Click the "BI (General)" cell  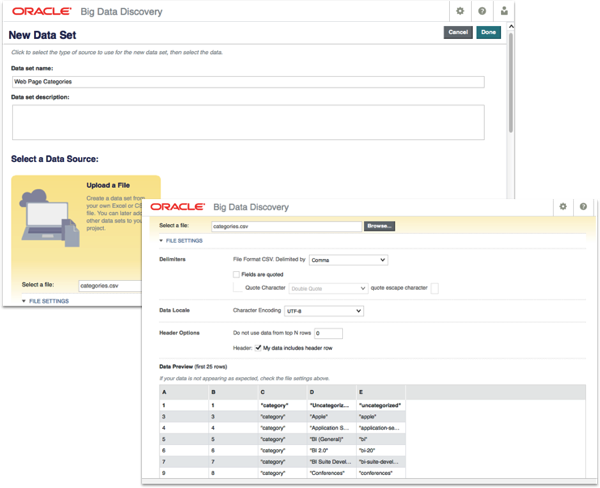(x=331, y=439)
